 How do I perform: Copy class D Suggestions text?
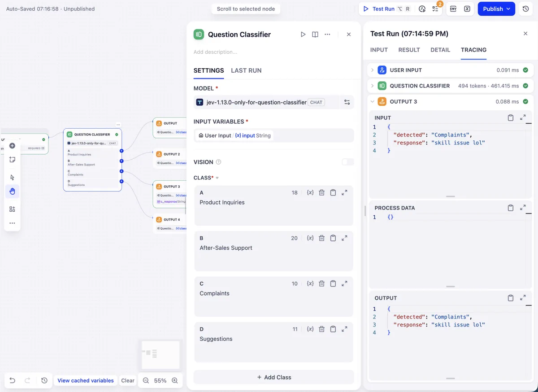tap(333, 329)
